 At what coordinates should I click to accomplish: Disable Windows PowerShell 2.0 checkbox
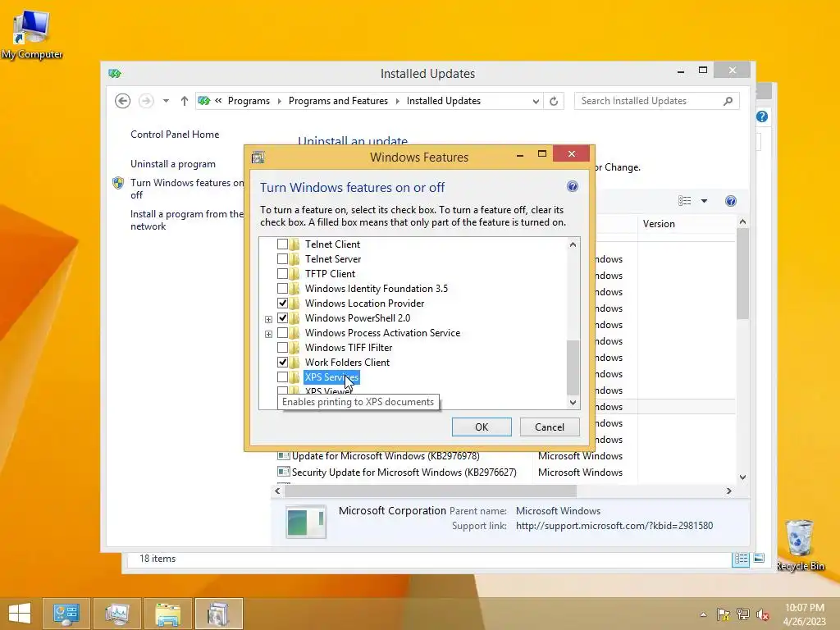coord(282,318)
